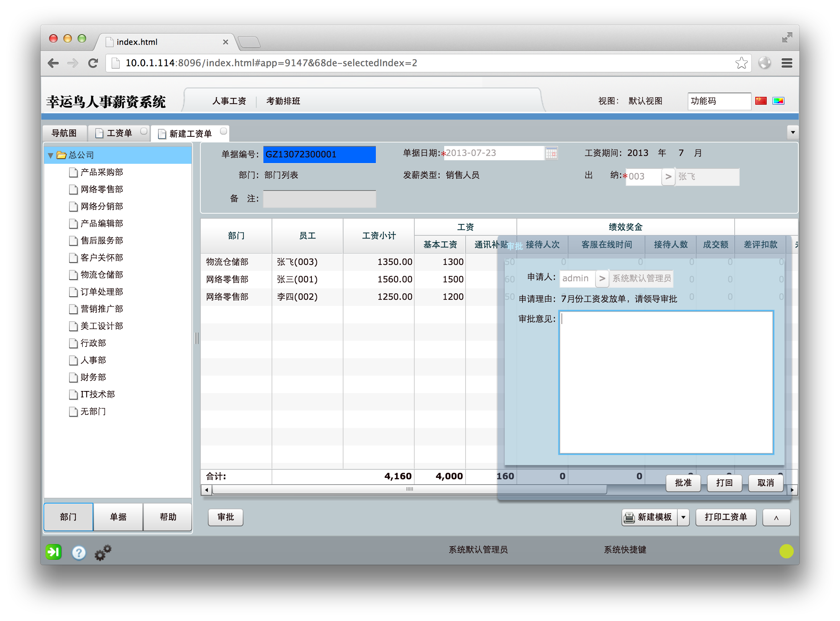Click the 批准 approve button

683,483
